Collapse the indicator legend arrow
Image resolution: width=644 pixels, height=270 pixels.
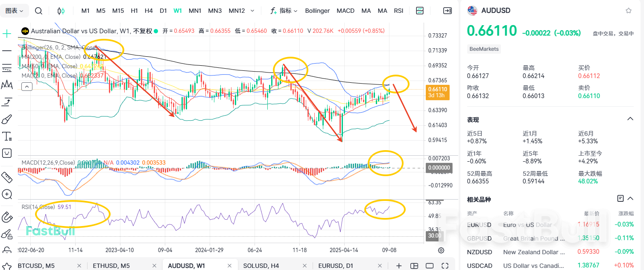pos(26,87)
